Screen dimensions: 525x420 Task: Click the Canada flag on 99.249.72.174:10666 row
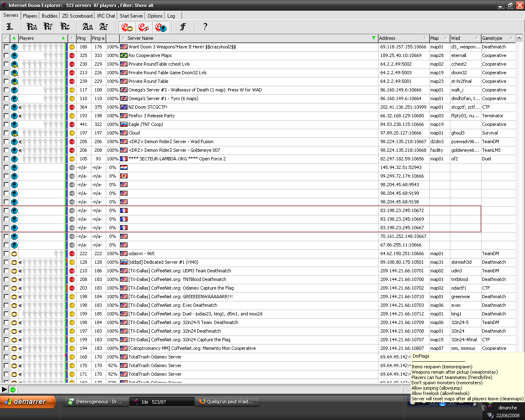[124, 176]
